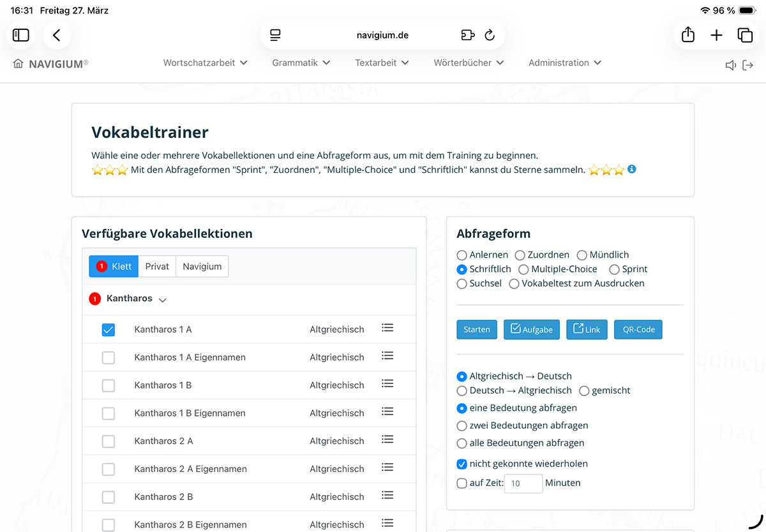Open word list icon for Kantharos 1 A
766x532 pixels.
click(387, 328)
